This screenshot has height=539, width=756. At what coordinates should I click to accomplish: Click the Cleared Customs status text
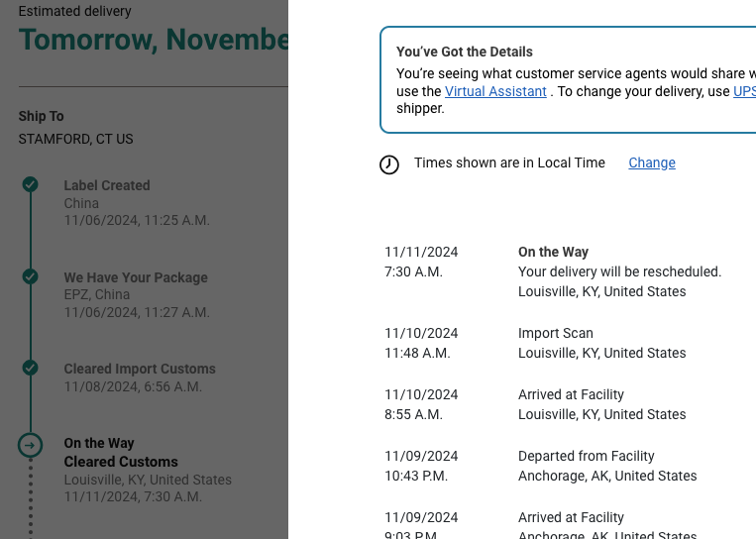click(x=121, y=462)
